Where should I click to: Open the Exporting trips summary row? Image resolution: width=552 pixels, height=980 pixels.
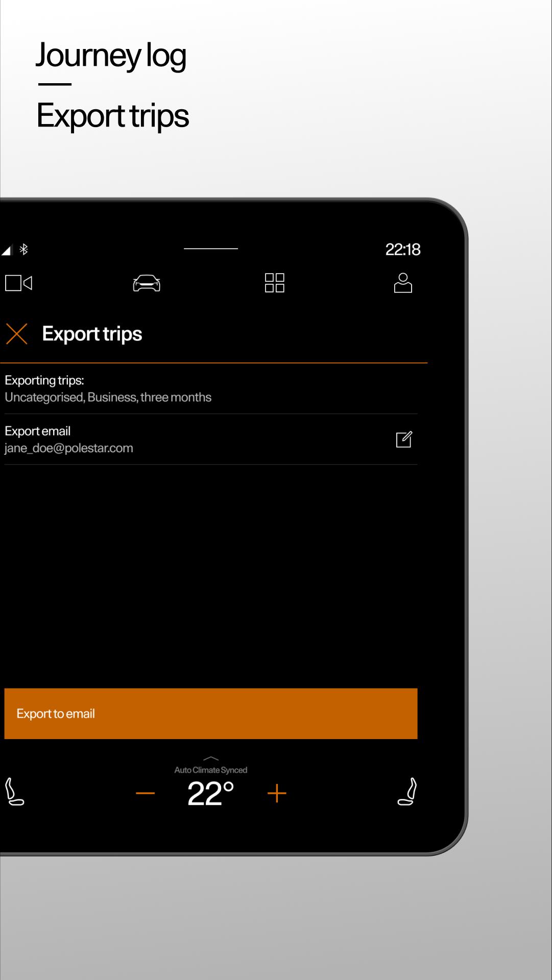point(211,388)
